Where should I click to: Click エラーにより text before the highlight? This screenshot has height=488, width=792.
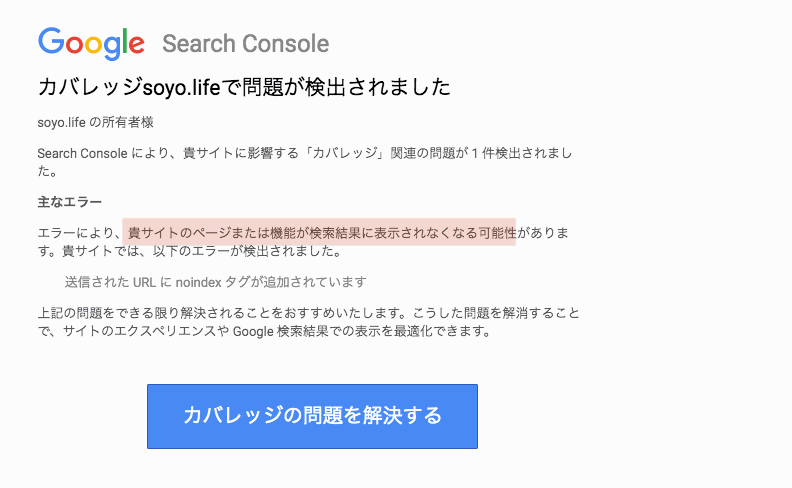[76, 233]
